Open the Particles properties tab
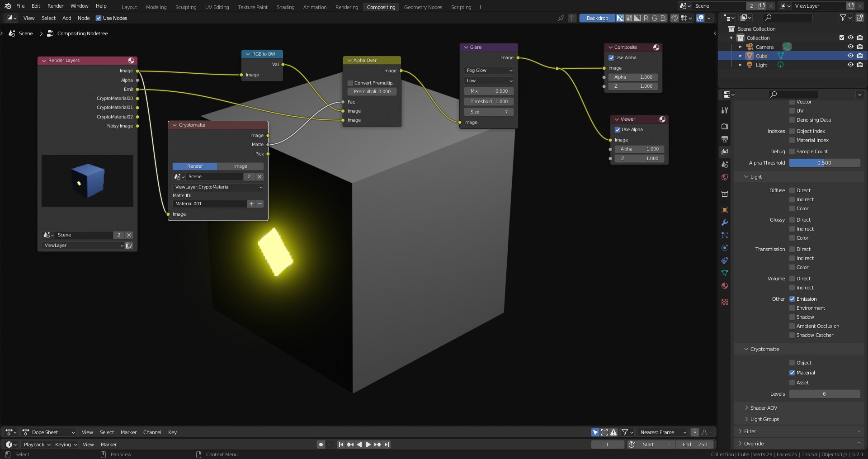The image size is (868, 459). point(725,235)
